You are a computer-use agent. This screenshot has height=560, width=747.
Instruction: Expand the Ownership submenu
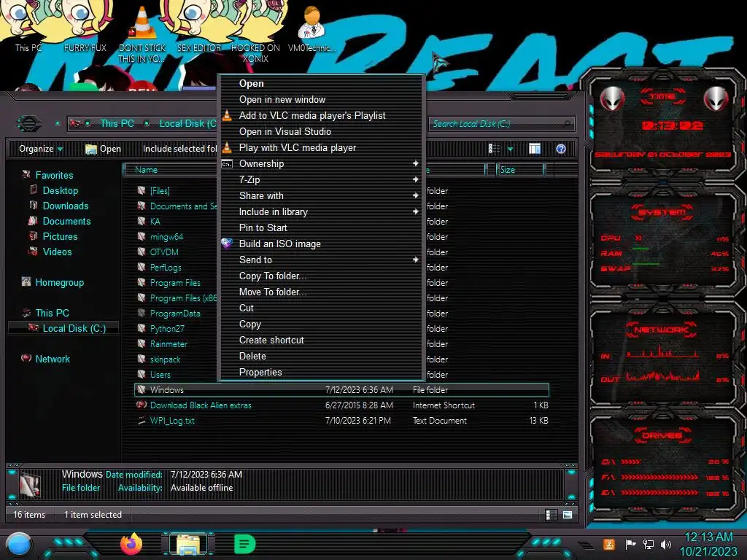tap(321, 163)
